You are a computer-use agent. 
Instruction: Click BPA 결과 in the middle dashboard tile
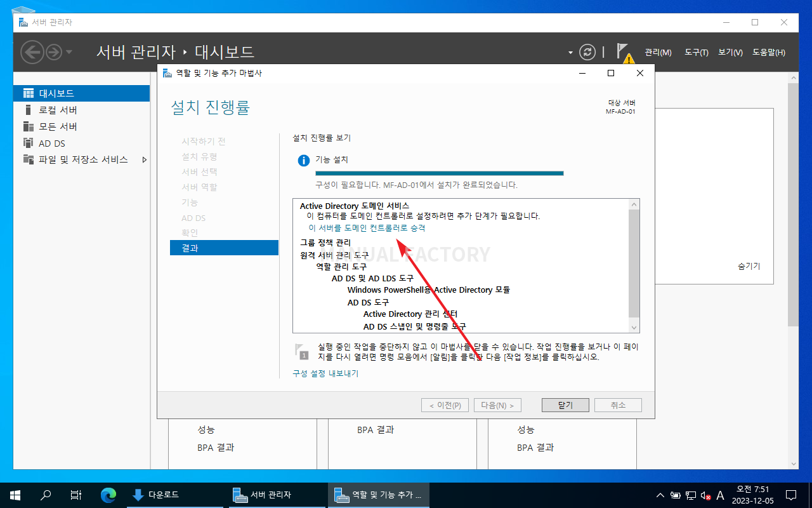click(x=376, y=430)
